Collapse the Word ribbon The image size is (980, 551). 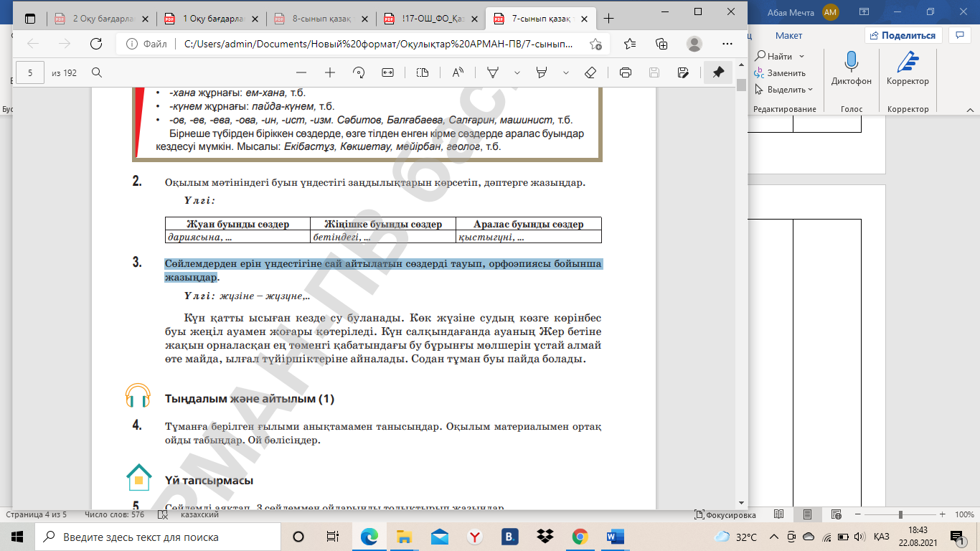pos(969,110)
